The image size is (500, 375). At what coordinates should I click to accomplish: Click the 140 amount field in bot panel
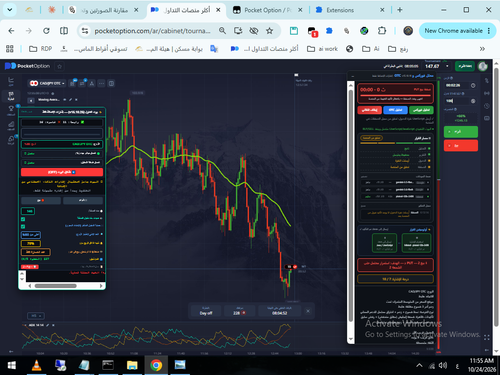(x=28, y=211)
